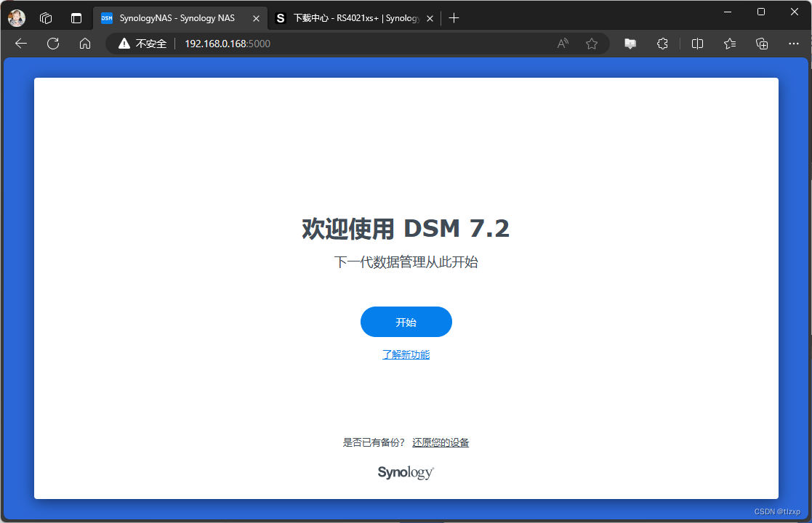This screenshot has width=812, height=523.
Task: Open the collections icon
Action: [x=762, y=44]
